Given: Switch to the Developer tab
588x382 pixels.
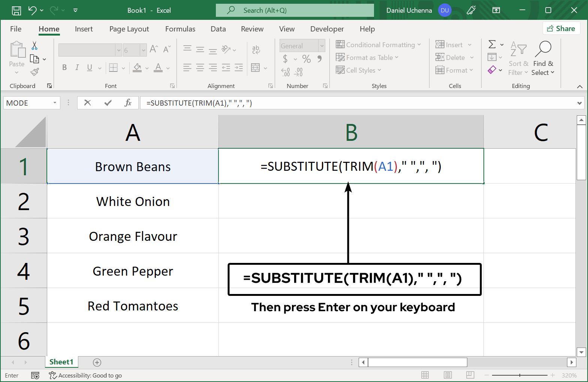Looking at the screenshot, I should 327,29.
